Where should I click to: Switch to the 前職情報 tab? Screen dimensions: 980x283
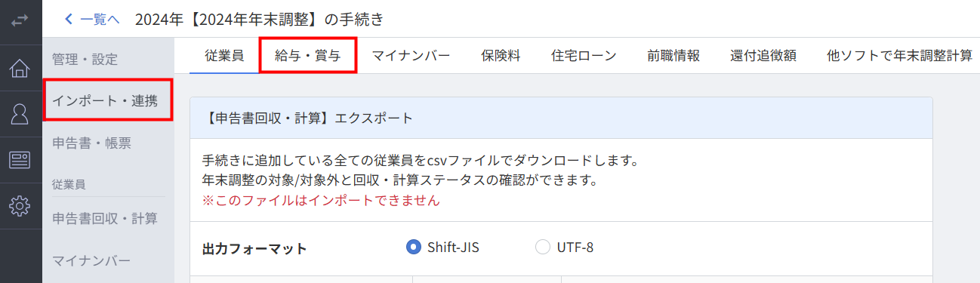[673, 55]
